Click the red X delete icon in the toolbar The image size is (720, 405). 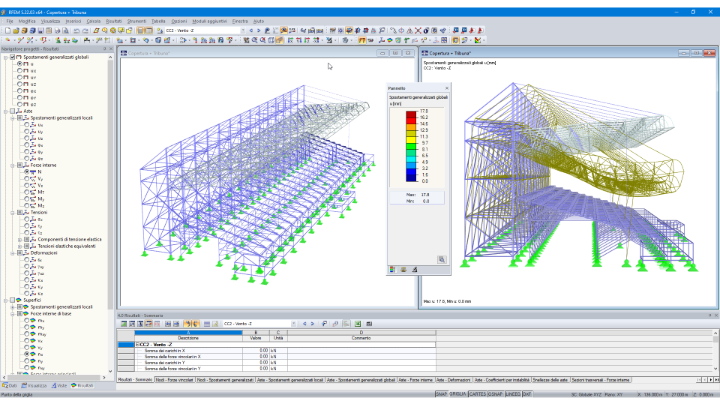[418, 31]
